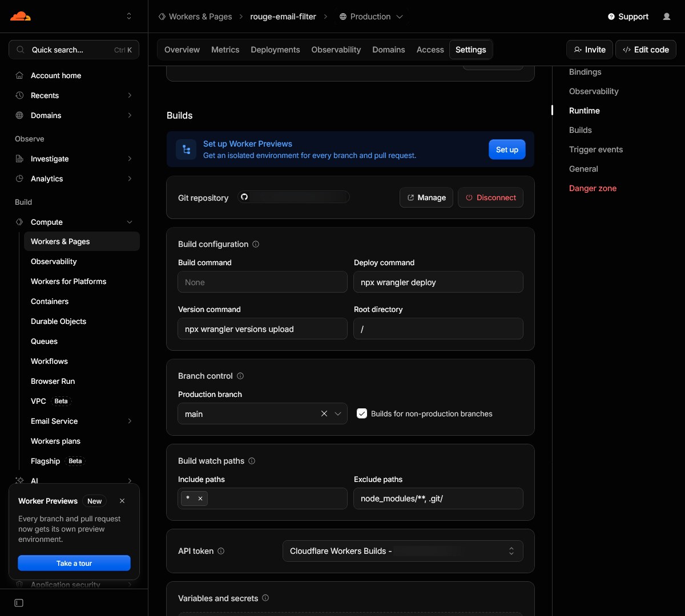The image size is (685, 616).
Task: Open Queues in the sidebar
Action: click(44, 341)
